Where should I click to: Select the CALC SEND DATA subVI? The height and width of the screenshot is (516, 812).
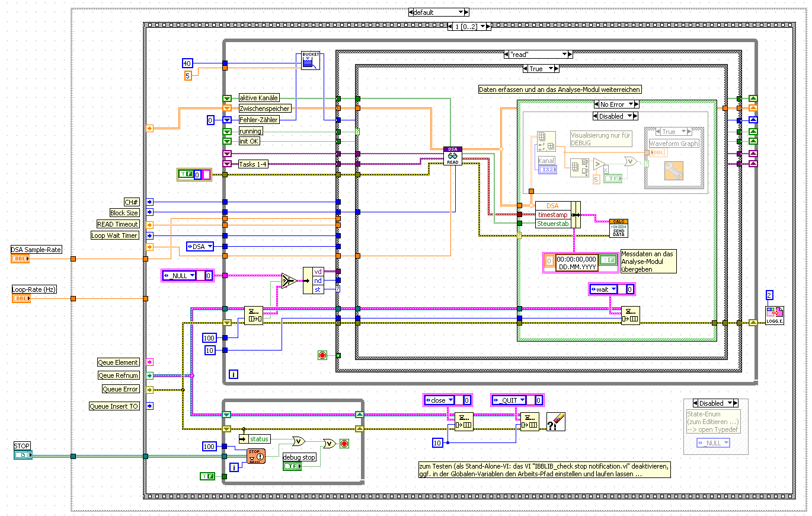click(x=618, y=228)
